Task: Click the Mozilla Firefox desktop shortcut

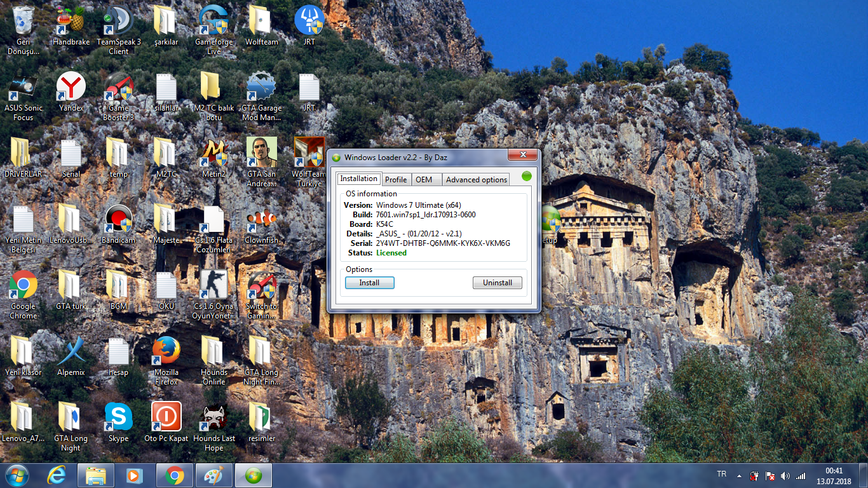Action: tap(166, 361)
